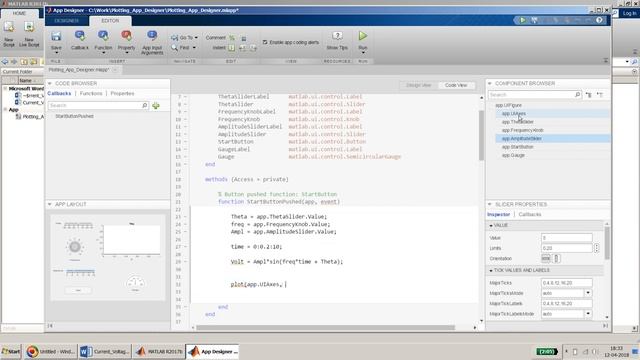Open the Run dropdown arrow
This screenshot has width=640, height=360.
click(x=362, y=53)
